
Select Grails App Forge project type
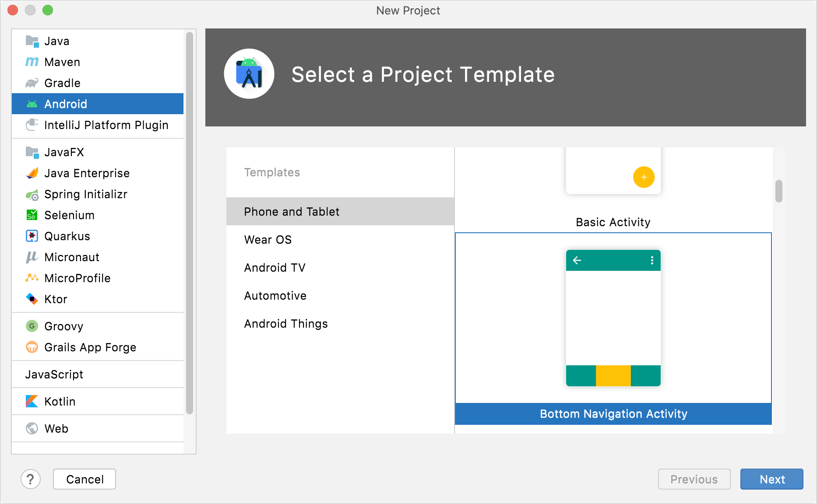coord(98,347)
